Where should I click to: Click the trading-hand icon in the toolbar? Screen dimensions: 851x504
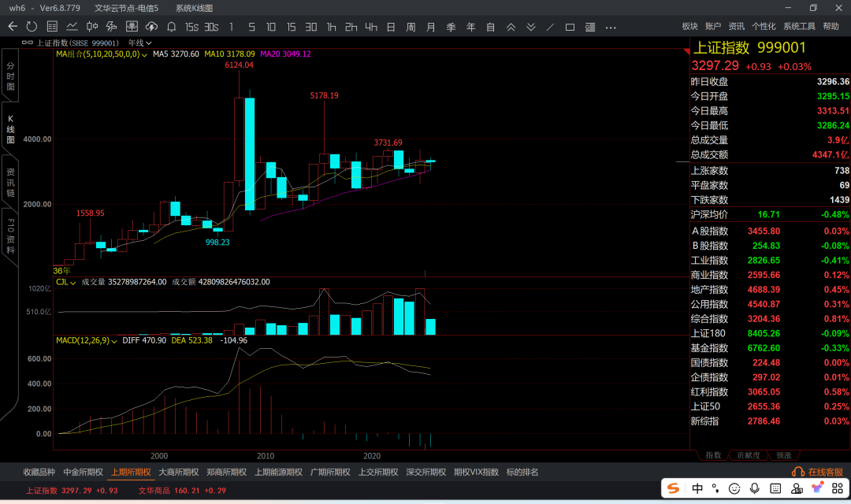[112, 27]
